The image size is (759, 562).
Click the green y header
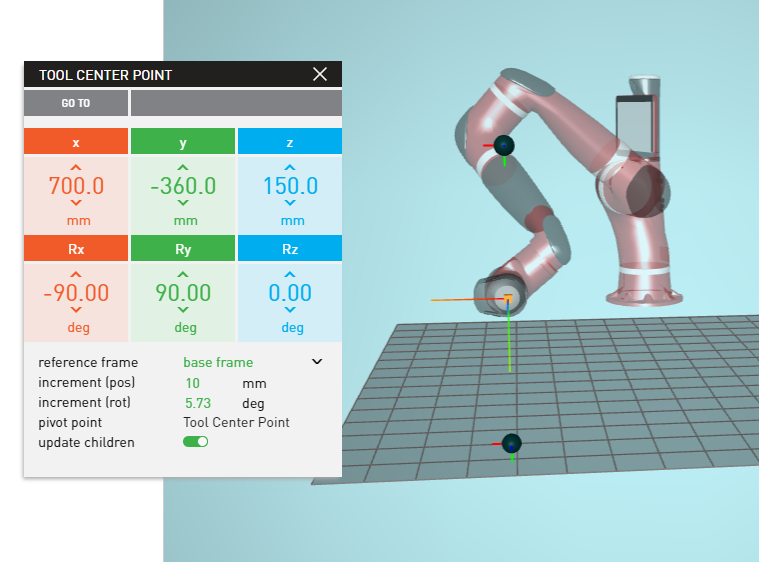coord(183,141)
